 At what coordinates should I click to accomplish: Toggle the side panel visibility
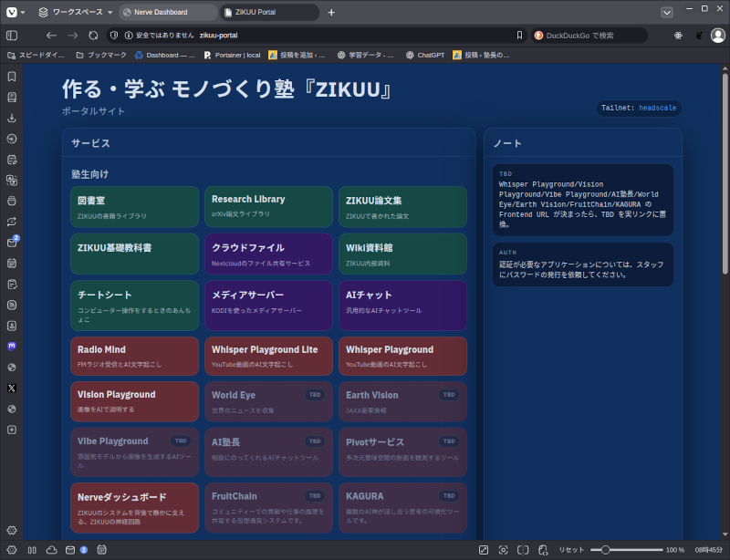[x=12, y=36]
